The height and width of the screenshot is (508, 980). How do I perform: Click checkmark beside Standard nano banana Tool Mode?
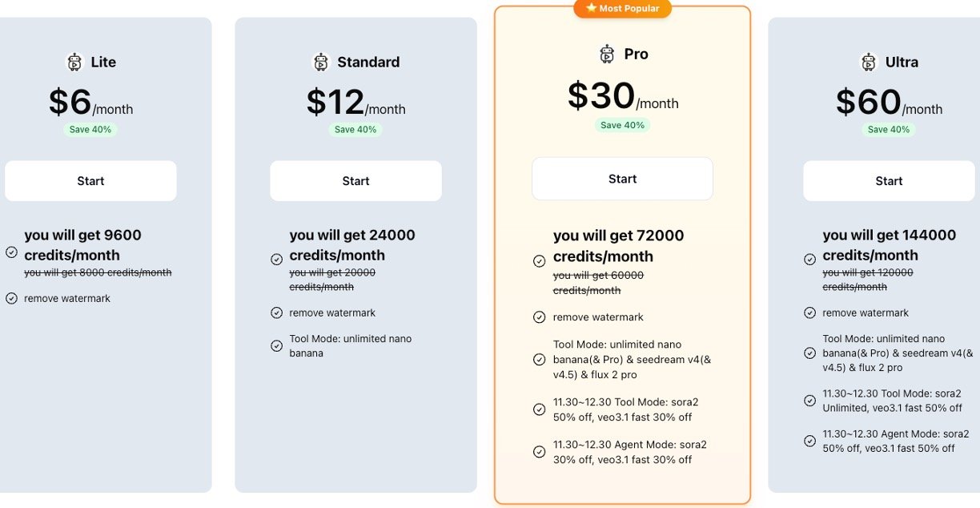[x=276, y=346]
